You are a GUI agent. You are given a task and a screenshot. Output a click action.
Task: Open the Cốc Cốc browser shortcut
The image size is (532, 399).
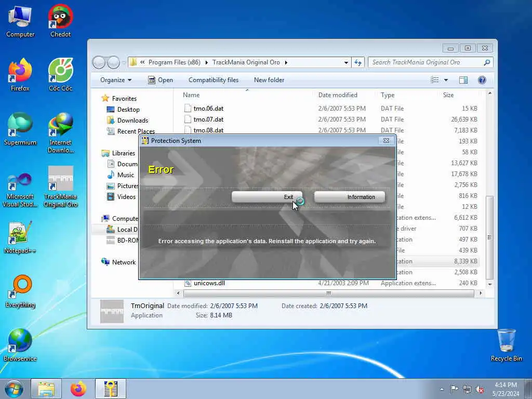point(60,75)
